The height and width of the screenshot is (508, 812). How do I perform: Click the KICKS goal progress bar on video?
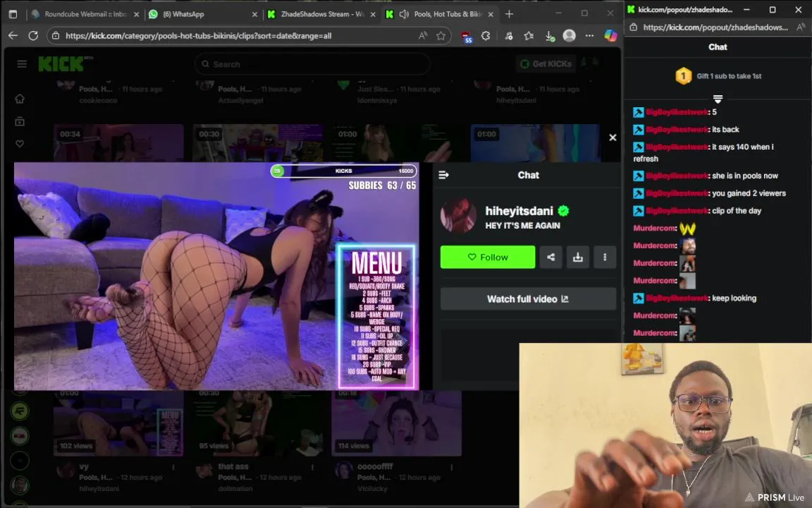(343, 171)
